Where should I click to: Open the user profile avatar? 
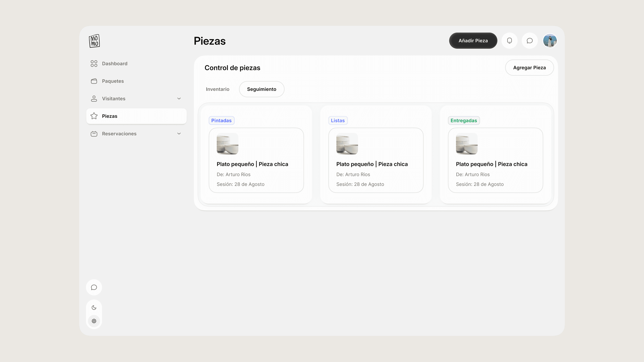550,40
